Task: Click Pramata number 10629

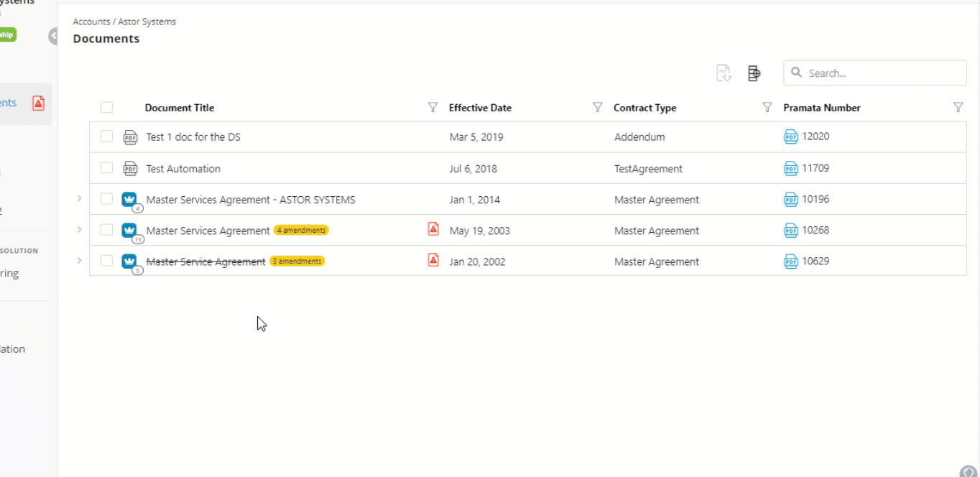Action: tap(816, 261)
